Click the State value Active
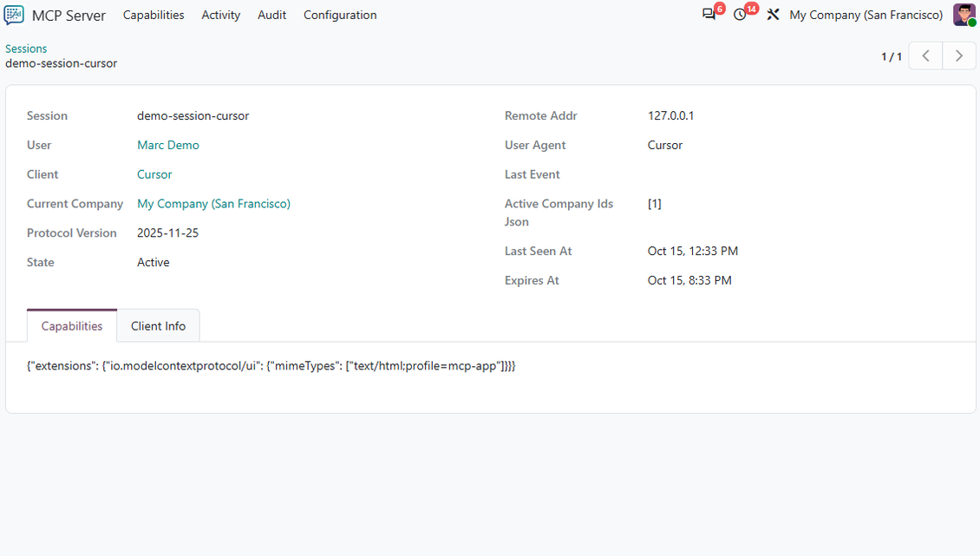Viewport: 980px width, 556px height. (154, 263)
